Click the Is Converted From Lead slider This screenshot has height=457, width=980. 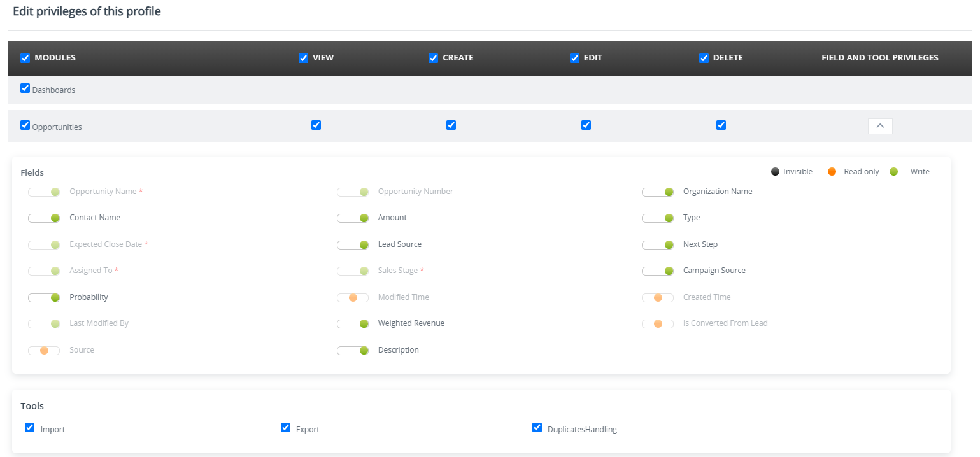(x=658, y=323)
